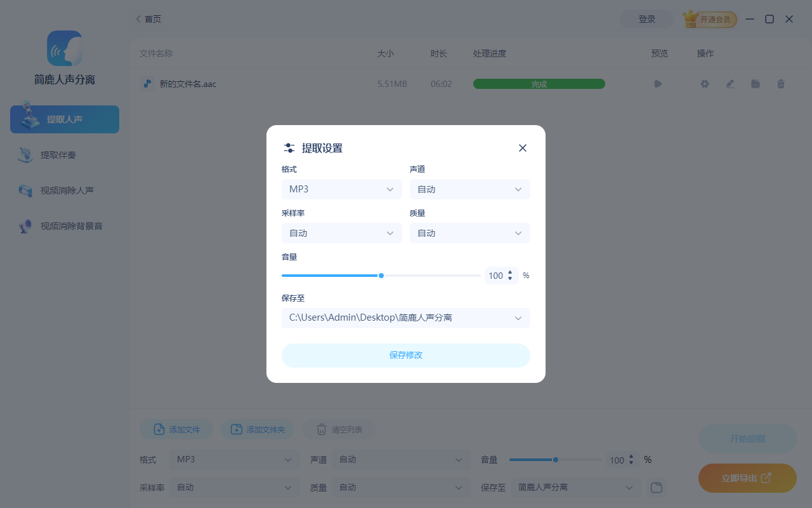Switch to the 提取人声 tab
812x508 pixels.
64,119
